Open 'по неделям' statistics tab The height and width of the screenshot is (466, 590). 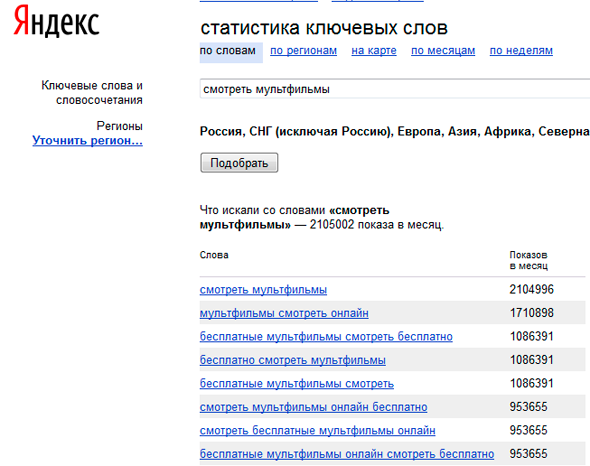[521, 50]
